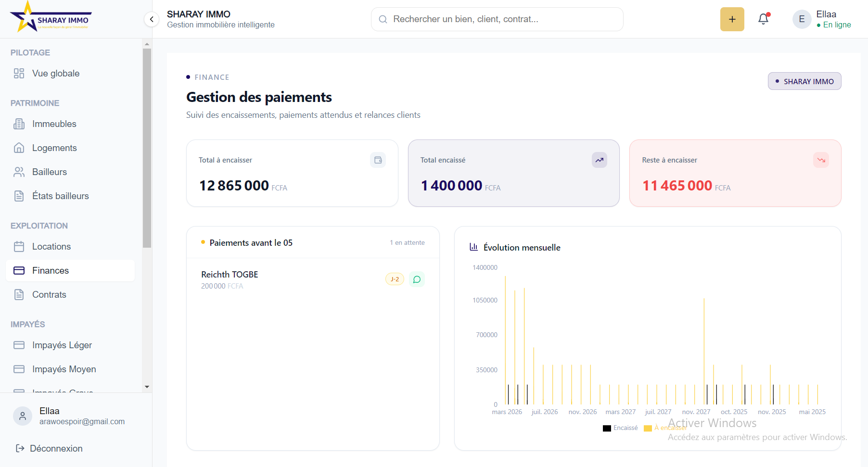Open the message icon for Reichth TOGBE
The image size is (868, 467).
(417, 279)
